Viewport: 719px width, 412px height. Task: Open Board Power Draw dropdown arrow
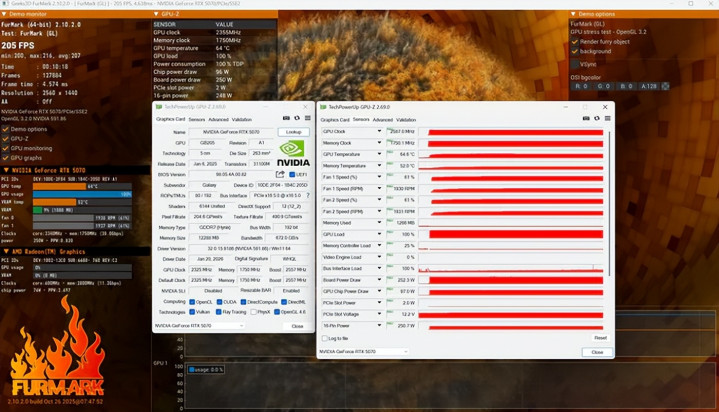click(x=379, y=280)
